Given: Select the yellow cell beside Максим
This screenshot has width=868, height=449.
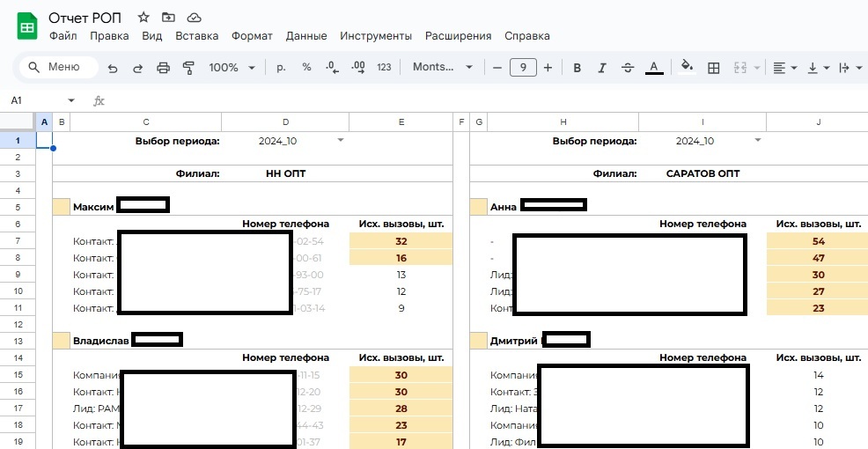Looking at the screenshot, I should [x=62, y=207].
